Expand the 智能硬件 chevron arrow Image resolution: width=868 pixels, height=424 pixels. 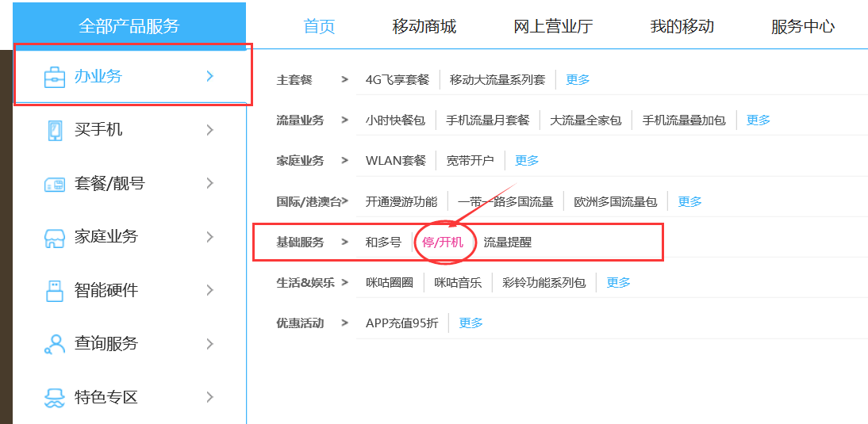coord(209,291)
